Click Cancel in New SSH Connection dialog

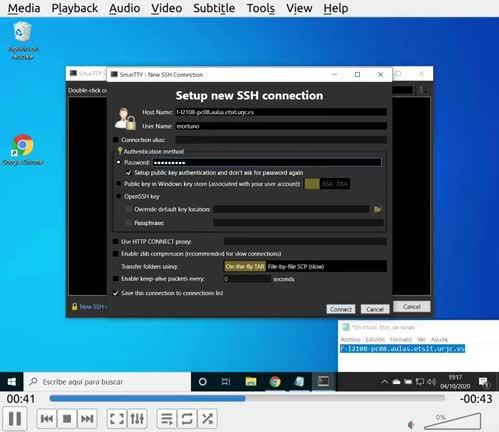coord(375,309)
